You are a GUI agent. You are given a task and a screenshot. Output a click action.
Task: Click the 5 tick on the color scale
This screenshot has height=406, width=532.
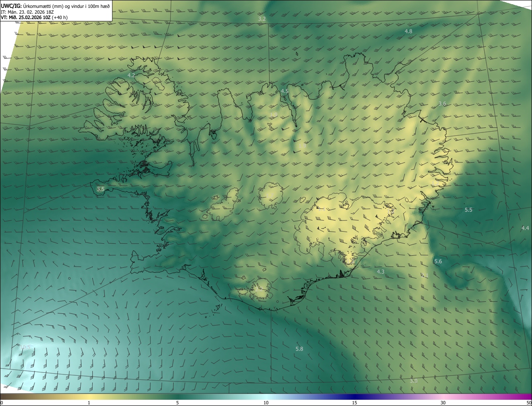click(x=177, y=403)
